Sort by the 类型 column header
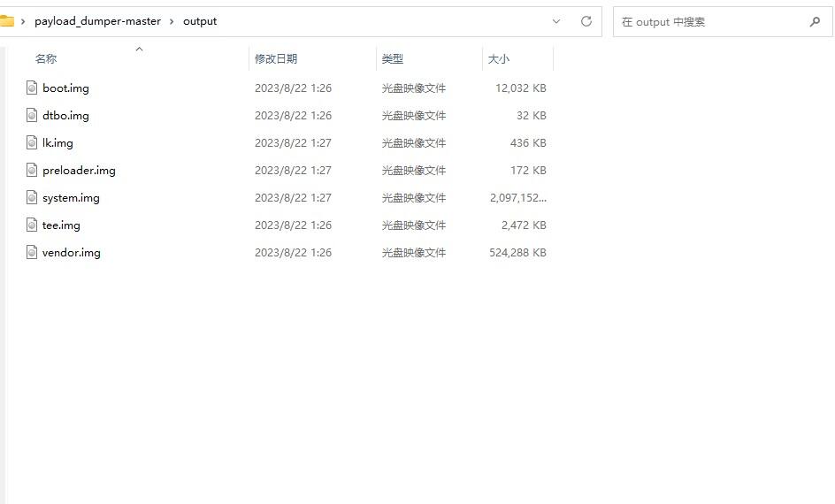The image size is (835, 504). tap(393, 58)
